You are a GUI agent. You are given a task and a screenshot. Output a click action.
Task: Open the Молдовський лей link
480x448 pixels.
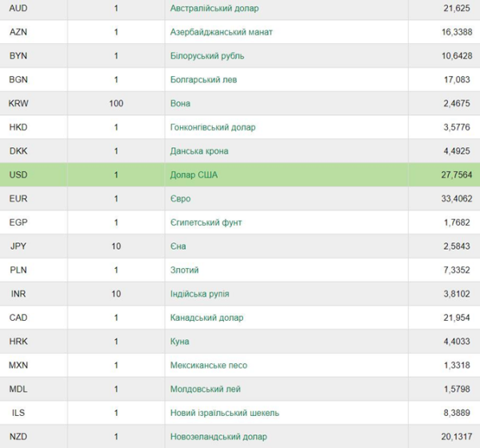tap(205, 390)
